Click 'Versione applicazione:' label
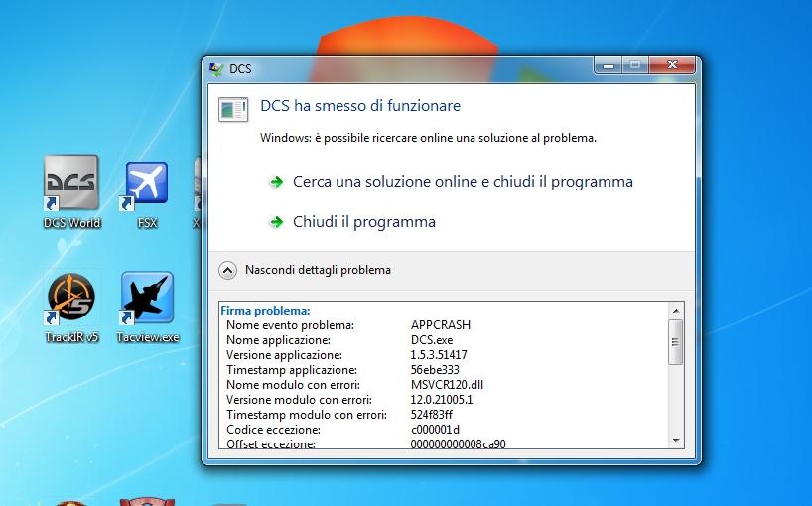The width and height of the screenshot is (812, 506). tap(284, 355)
